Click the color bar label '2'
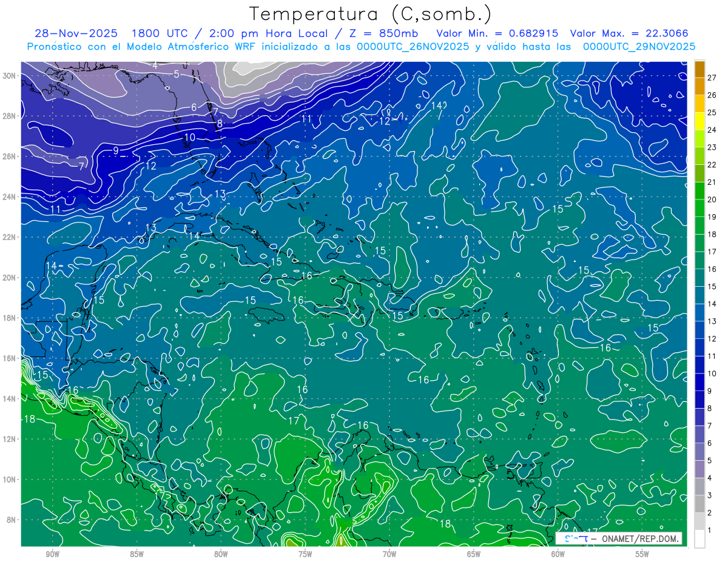 (x=710, y=513)
